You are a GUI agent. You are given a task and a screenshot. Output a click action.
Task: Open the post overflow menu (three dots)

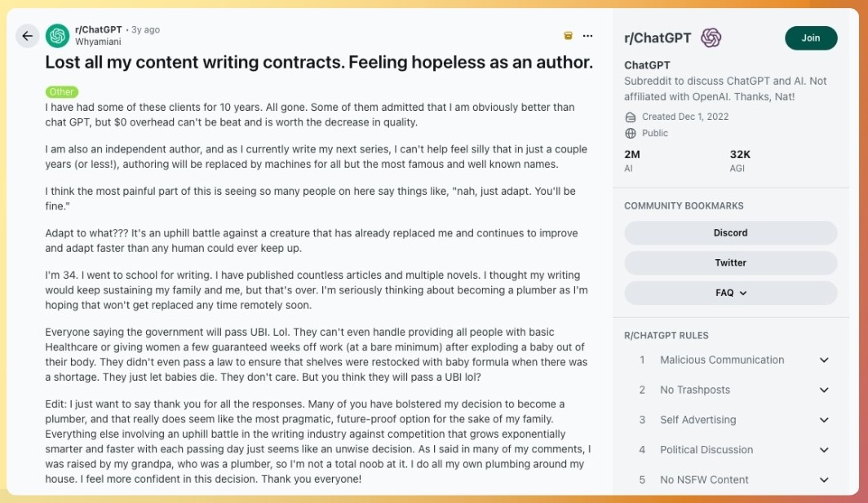pos(587,36)
